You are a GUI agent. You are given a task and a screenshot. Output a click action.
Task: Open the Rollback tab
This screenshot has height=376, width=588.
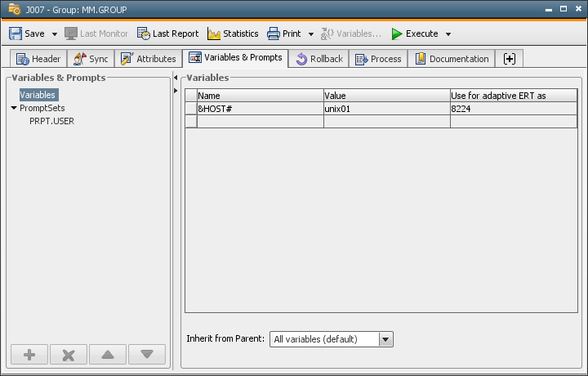318,59
